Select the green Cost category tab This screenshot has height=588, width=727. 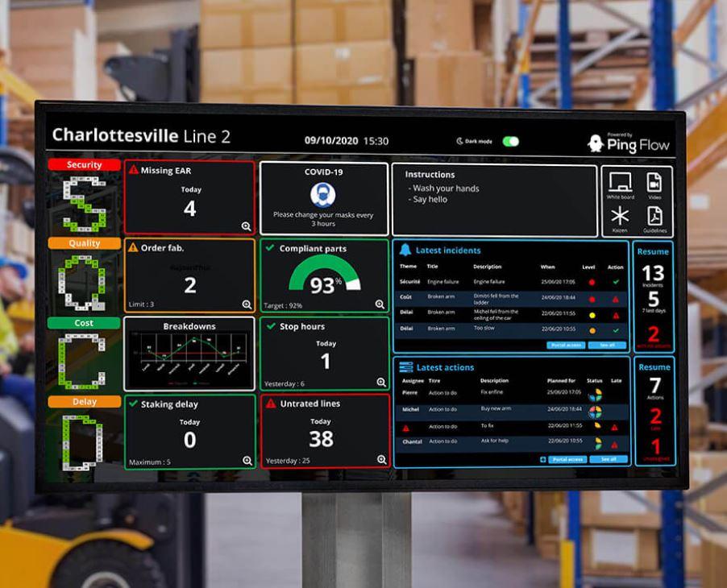pos(84,323)
